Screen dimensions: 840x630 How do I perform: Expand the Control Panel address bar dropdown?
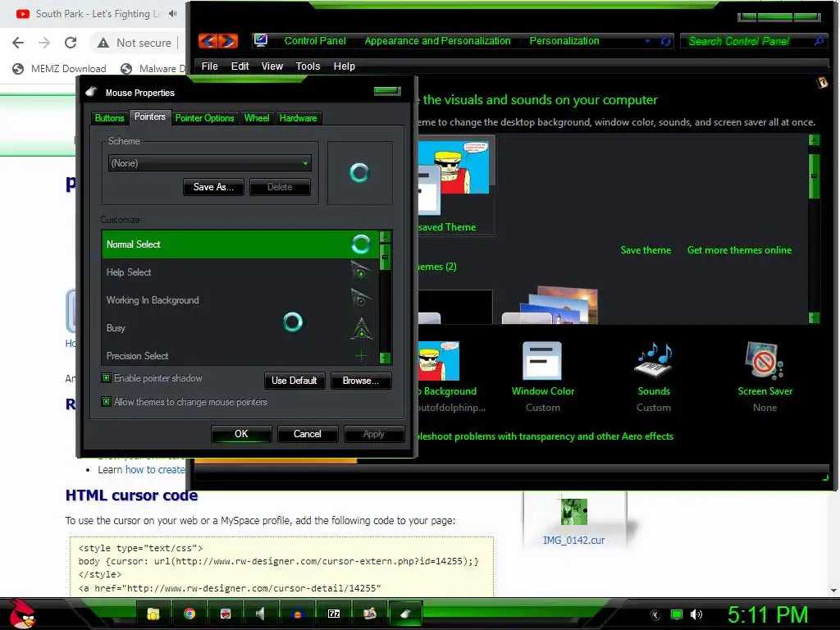pos(647,41)
